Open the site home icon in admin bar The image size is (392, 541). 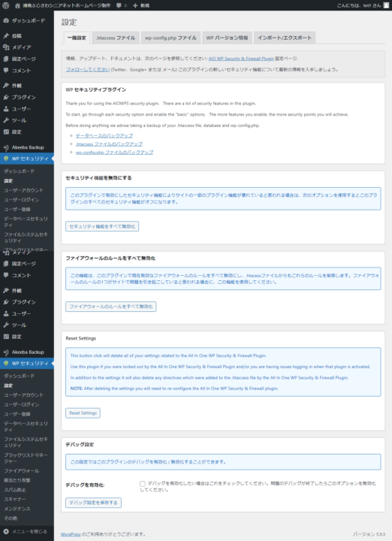[17, 5]
